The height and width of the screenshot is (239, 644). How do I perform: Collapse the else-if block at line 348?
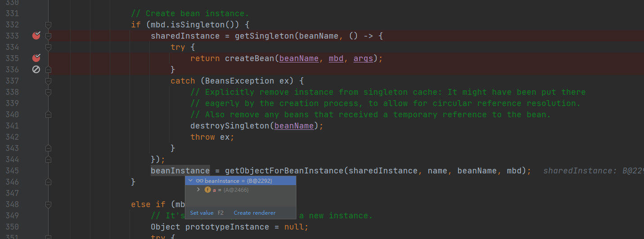49,204
